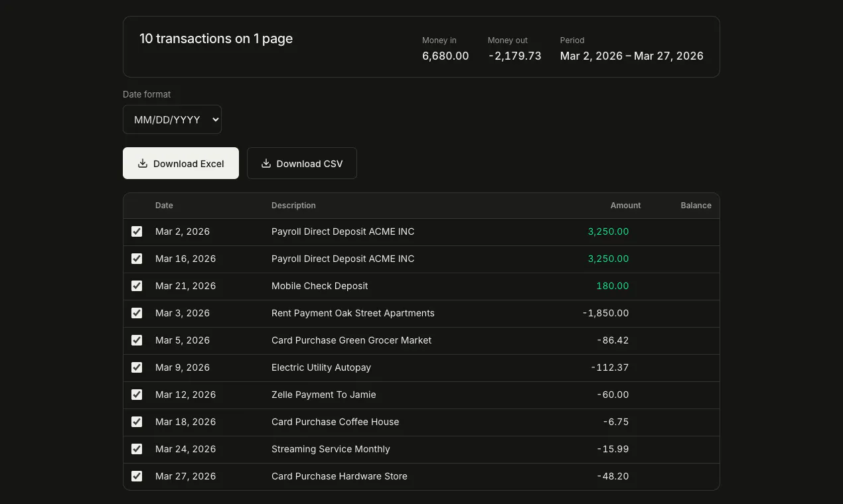Screen dimensions: 843x504
Task: Uncheck the Electric Utility Autopay transaction
Action: pos(137,367)
